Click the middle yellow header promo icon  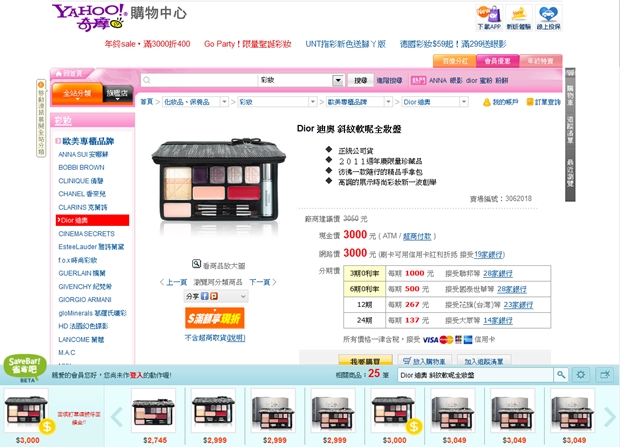pyautogui.click(x=519, y=18)
